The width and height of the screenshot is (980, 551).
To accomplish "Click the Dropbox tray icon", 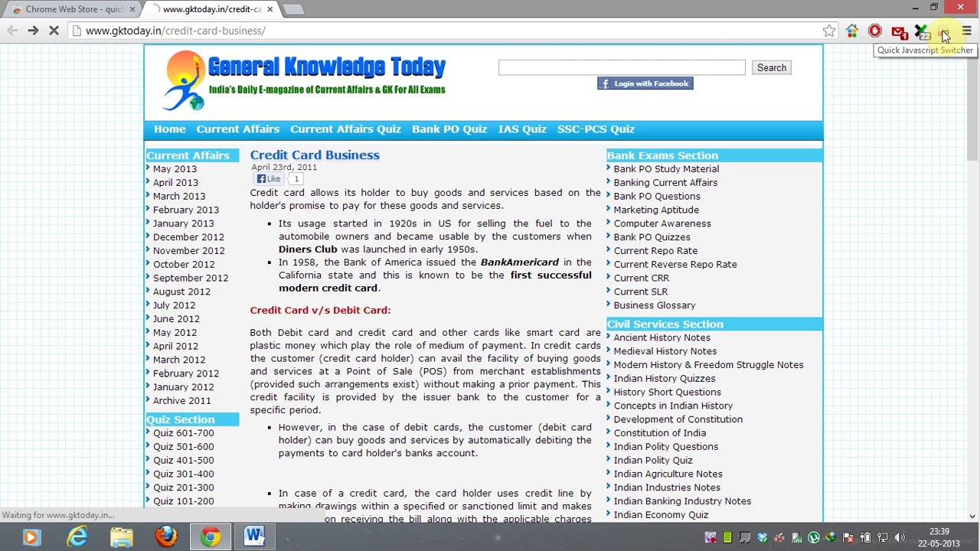I will tap(762, 537).
